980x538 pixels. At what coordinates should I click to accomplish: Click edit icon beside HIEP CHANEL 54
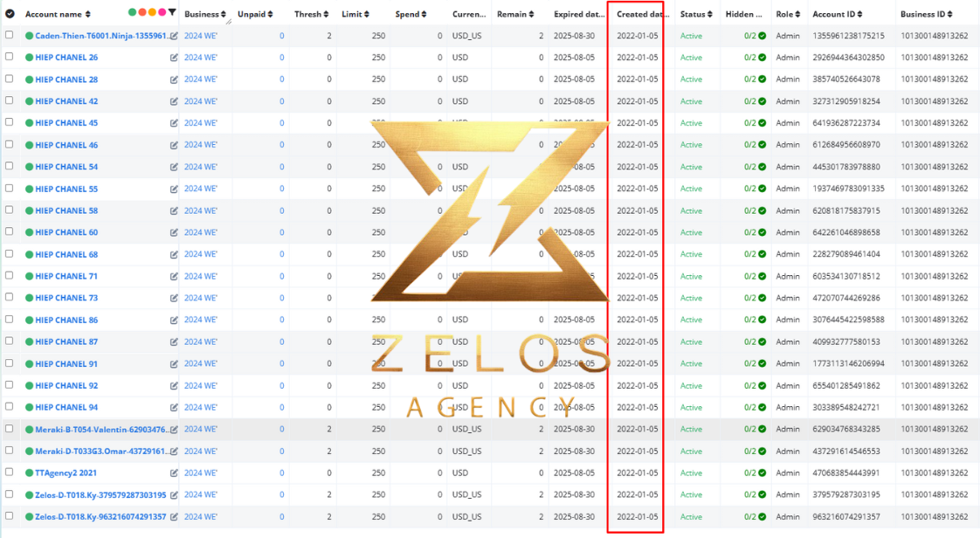[174, 167]
